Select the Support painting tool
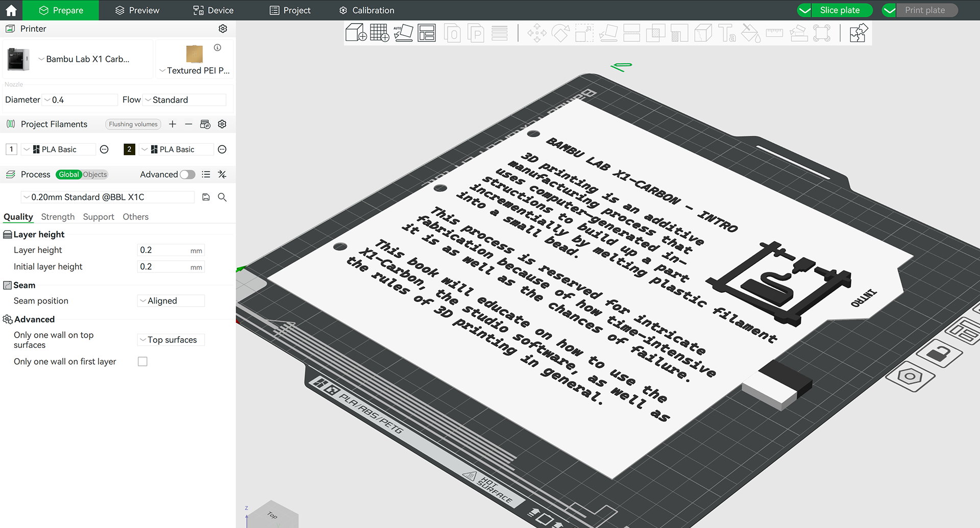Viewport: 980px width, 528px height. [x=679, y=34]
